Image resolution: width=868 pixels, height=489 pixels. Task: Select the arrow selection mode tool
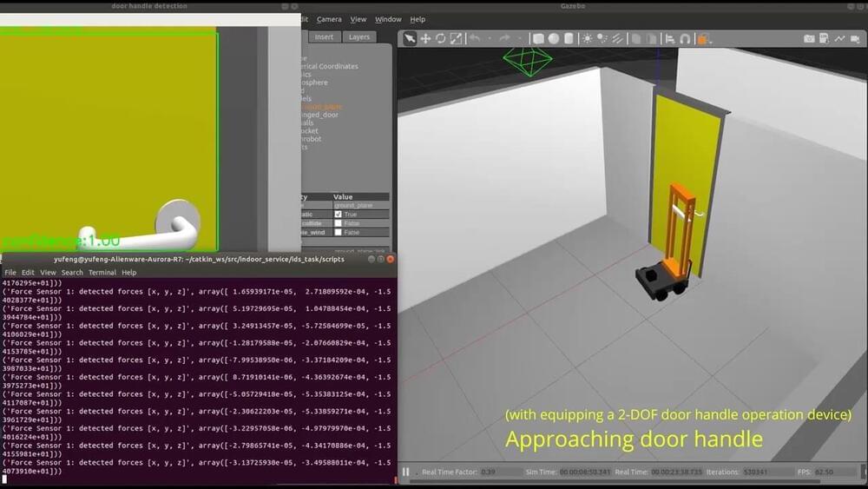pyautogui.click(x=410, y=38)
